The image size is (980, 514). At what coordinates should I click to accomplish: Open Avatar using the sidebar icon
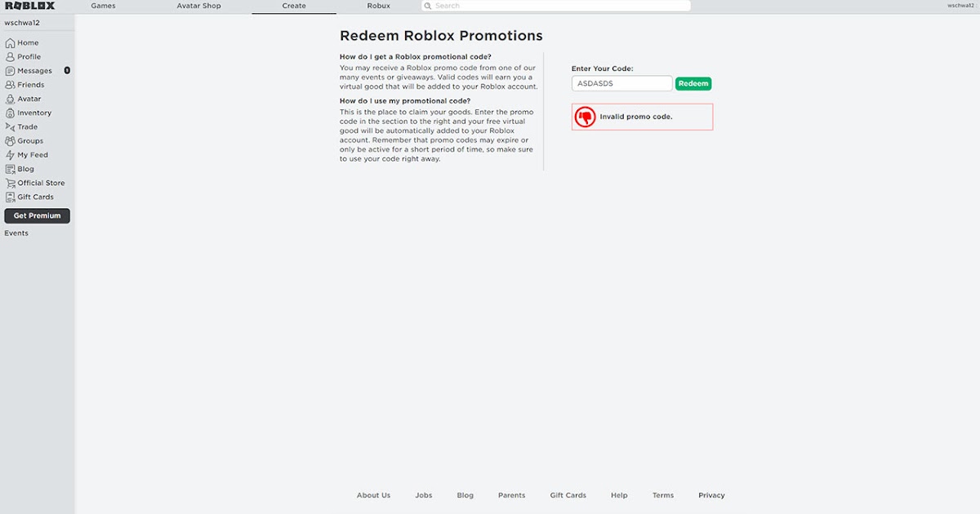tap(11, 99)
